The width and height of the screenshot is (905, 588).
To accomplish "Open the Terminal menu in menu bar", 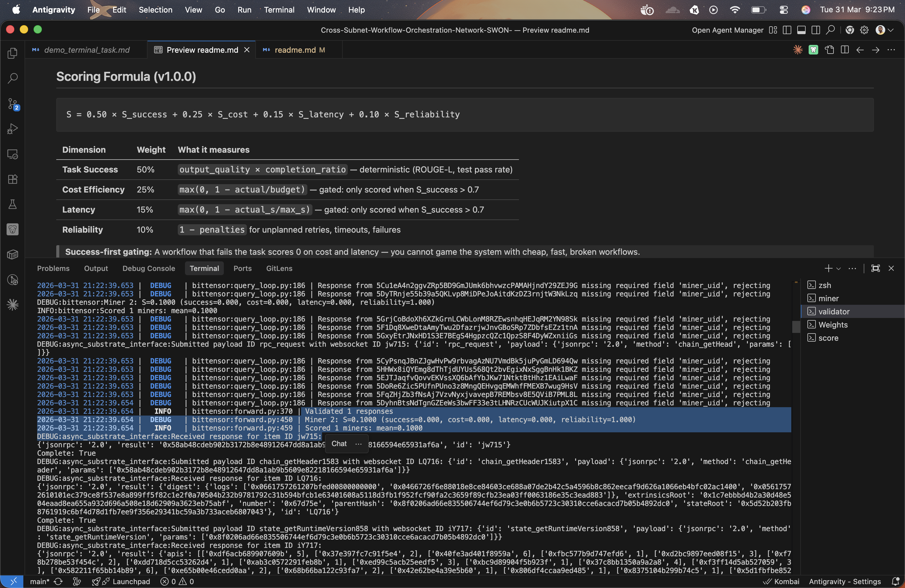I will point(279,10).
